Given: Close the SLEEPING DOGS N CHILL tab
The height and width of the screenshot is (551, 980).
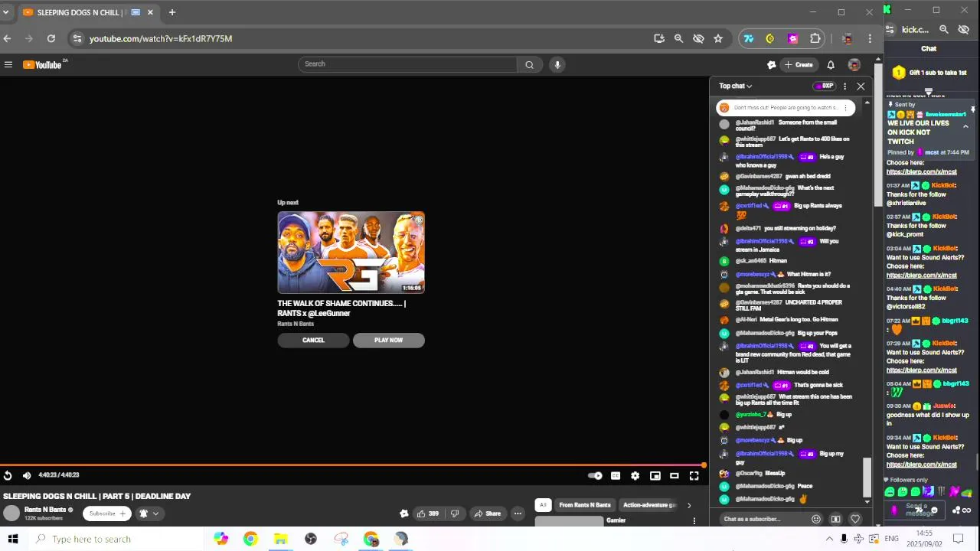Looking at the screenshot, I should tap(150, 12).
